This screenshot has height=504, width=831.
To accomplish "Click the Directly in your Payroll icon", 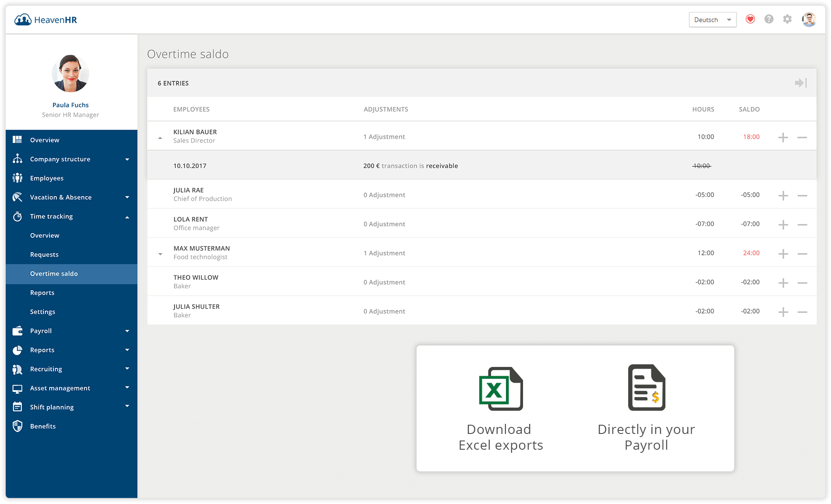I will [x=647, y=388].
